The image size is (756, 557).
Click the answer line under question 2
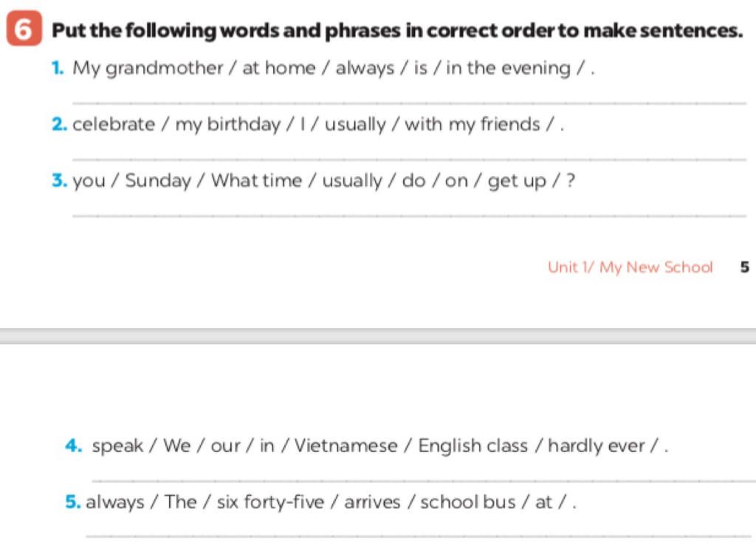(x=410, y=159)
